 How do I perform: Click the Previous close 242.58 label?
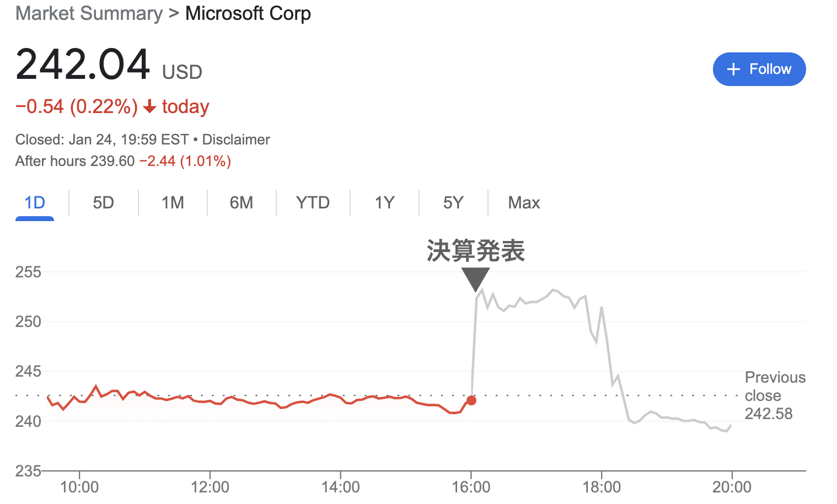[775, 395]
